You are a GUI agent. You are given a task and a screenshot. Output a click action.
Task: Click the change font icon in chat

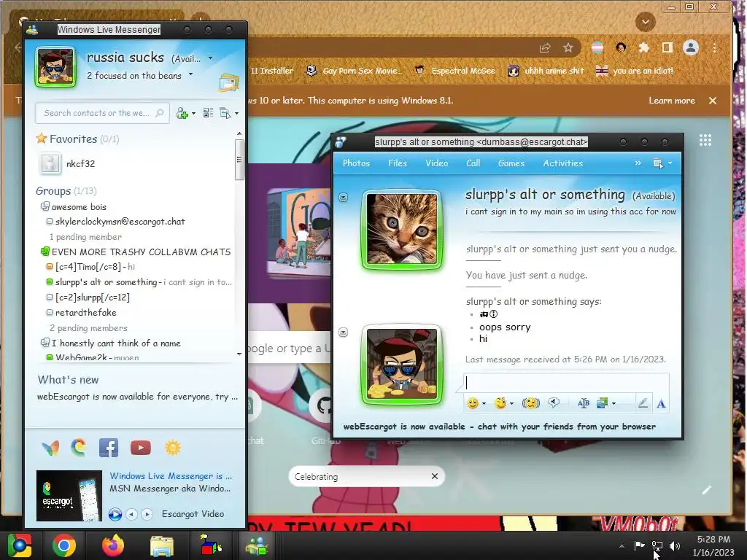coord(583,403)
